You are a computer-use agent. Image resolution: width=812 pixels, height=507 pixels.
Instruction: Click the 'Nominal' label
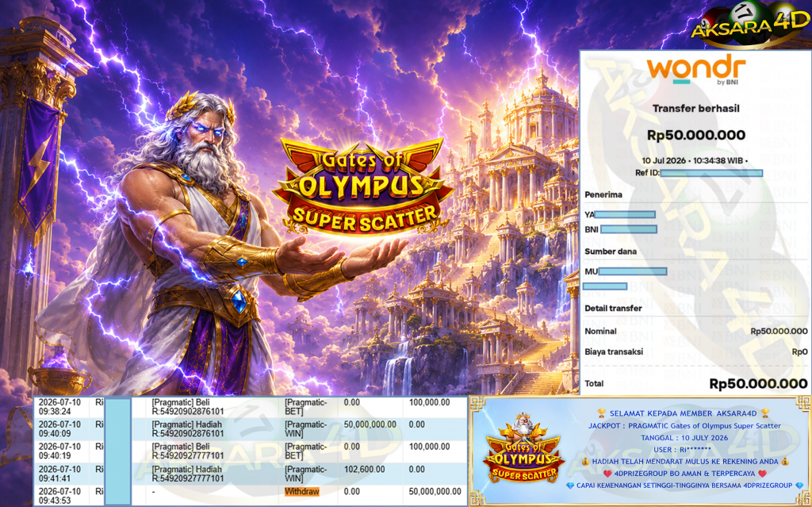point(600,331)
